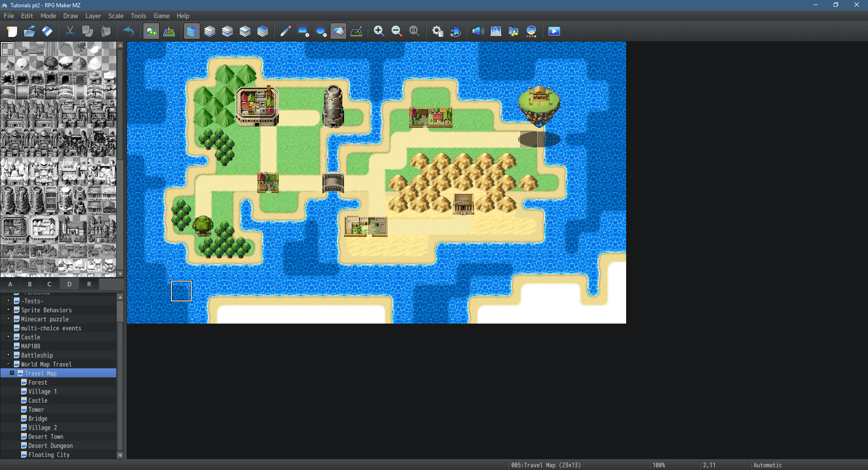
Task: Expand the Minecart puzzle node
Action: [x=8, y=319]
